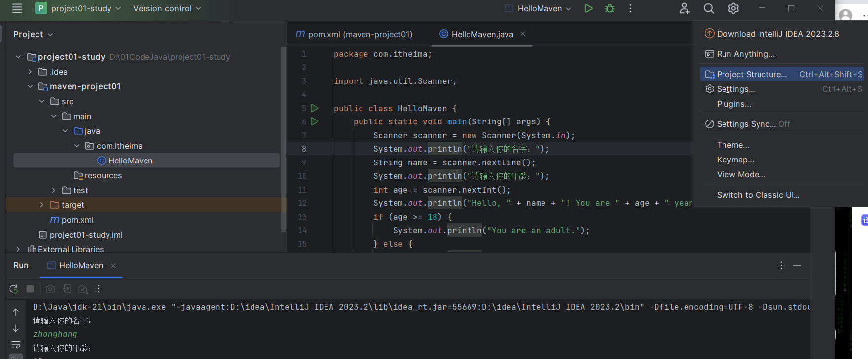Collapse the src folder

[42, 101]
